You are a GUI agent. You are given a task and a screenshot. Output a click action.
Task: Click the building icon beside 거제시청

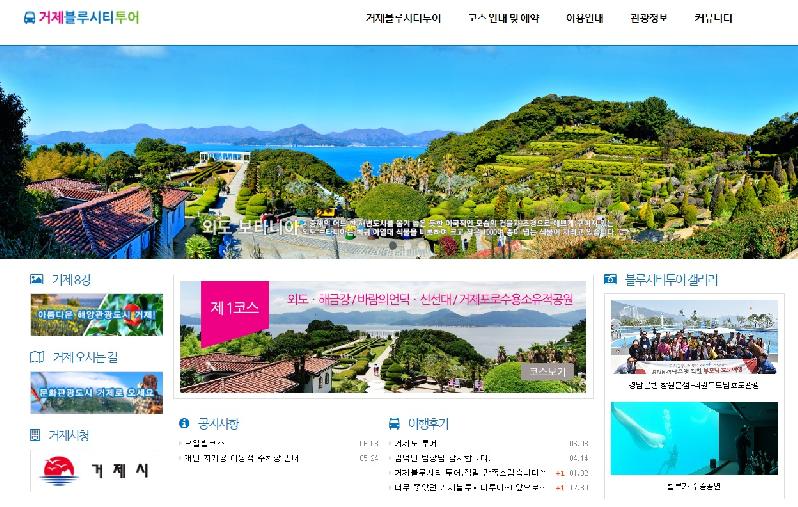point(37,435)
